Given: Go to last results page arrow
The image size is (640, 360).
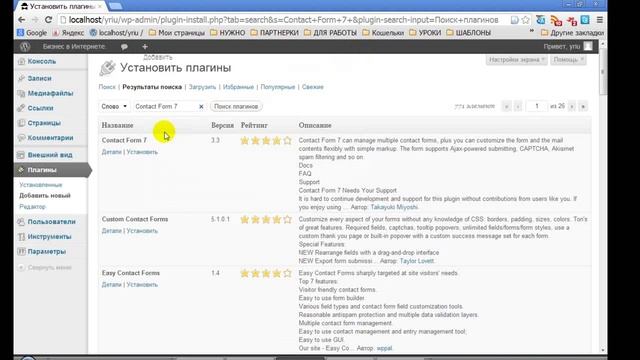Looking at the screenshot, I should pos(583,106).
